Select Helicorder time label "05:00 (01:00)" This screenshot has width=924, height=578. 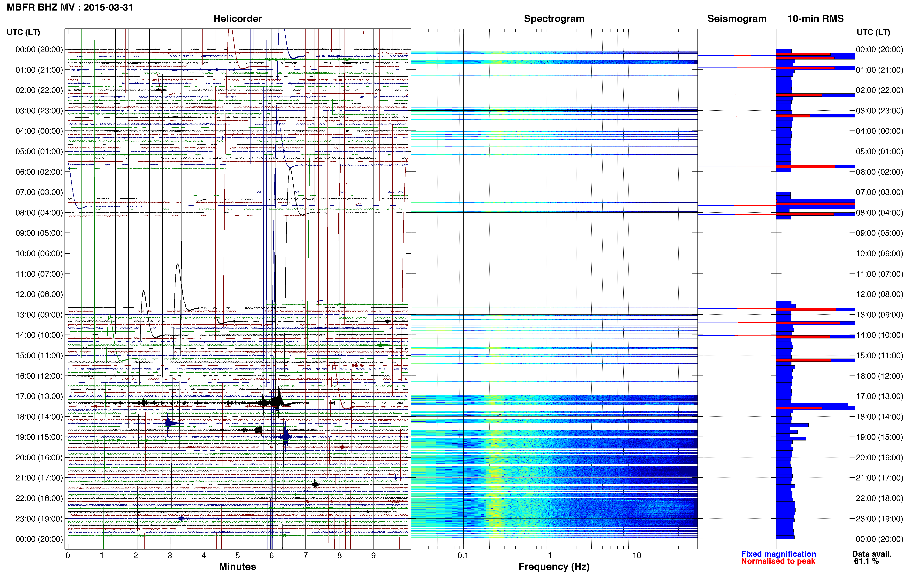coord(39,151)
